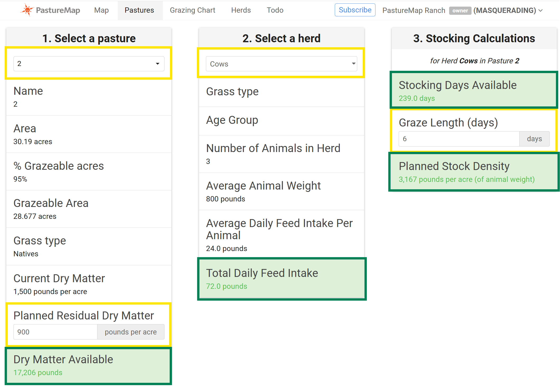Switch to the Grazing Chart tab
This screenshot has width=560, height=392.
(x=192, y=10)
